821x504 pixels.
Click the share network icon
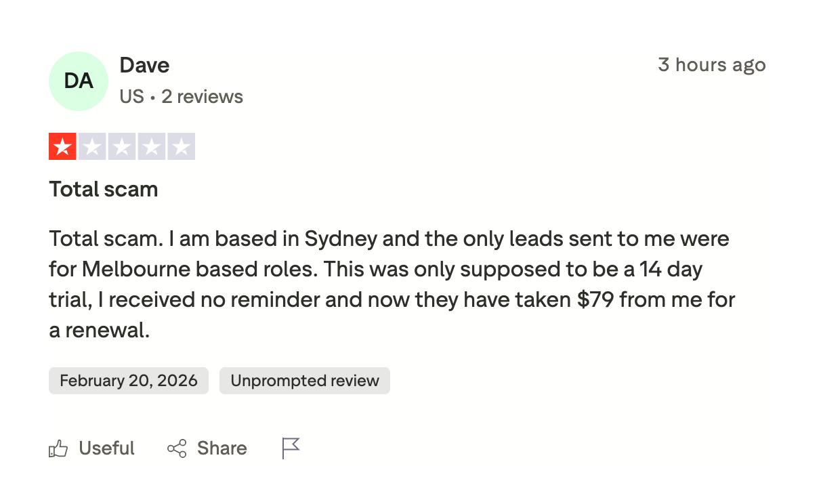click(177, 448)
